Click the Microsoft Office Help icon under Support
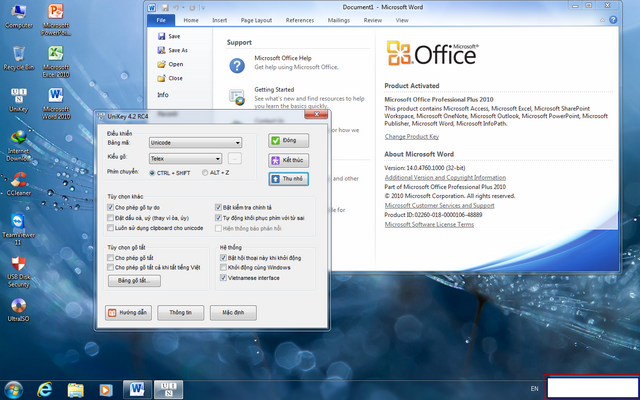The image size is (640, 400). pyautogui.click(x=237, y=65)
